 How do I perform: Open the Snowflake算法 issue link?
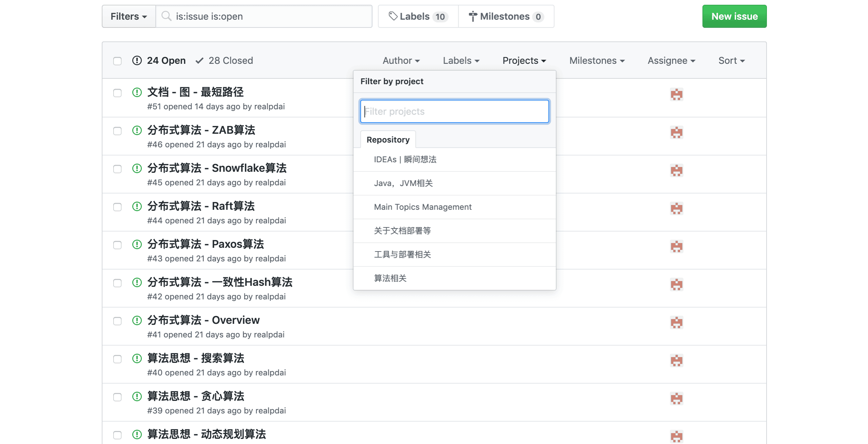pos(217,168)
